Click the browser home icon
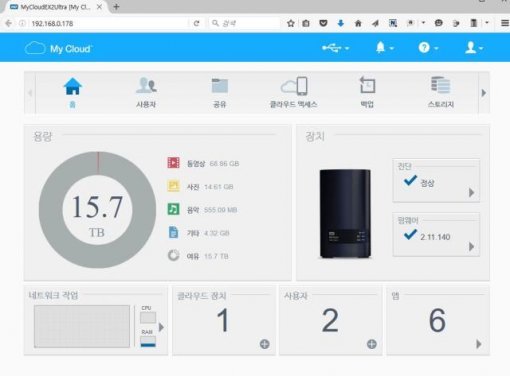This screenshot has height=376, width=510. [x=358, y=23]
